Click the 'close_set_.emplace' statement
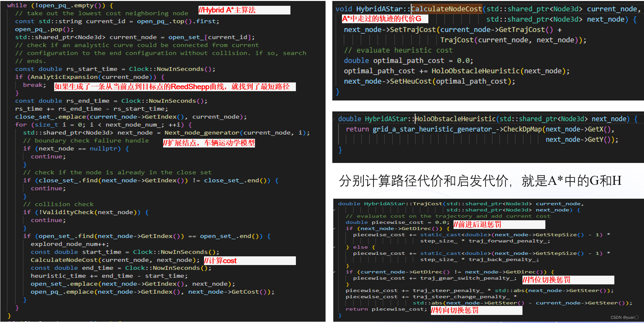Image resolution: width=644 pixels, height=323 pixels. [131, 117]
